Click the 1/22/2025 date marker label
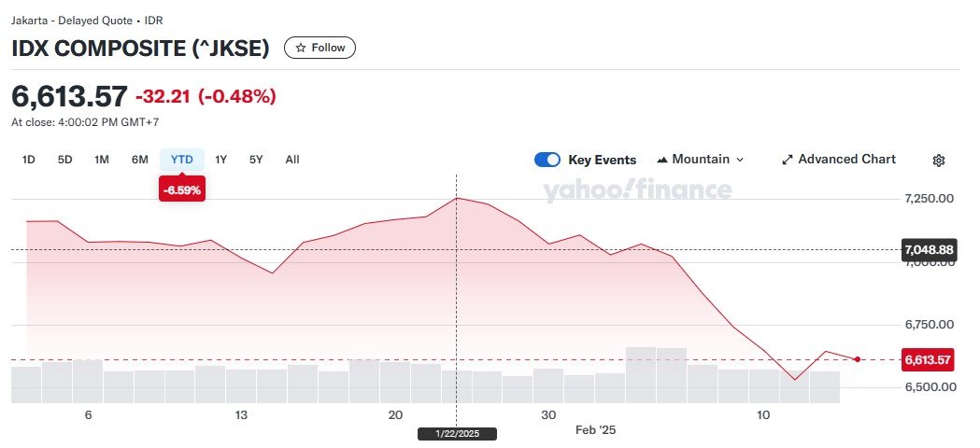Screen dimensions: 980x448 click(x=457, y=434)
